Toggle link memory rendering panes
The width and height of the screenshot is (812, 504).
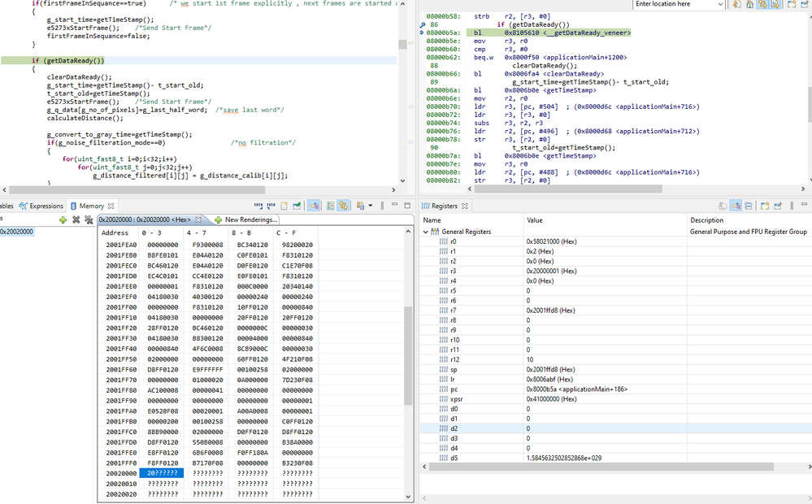343,206
